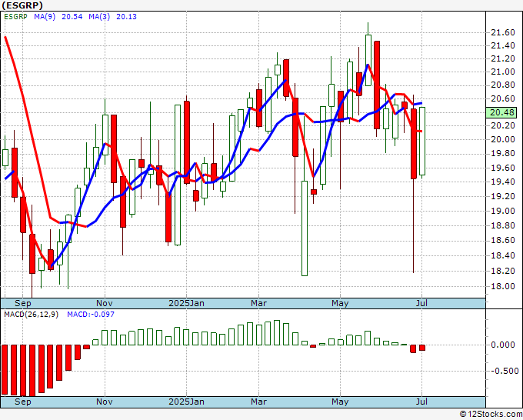Click the green ESGRP legend label
The width and height of the screenshot is (523, 420).
pos(15,17)
